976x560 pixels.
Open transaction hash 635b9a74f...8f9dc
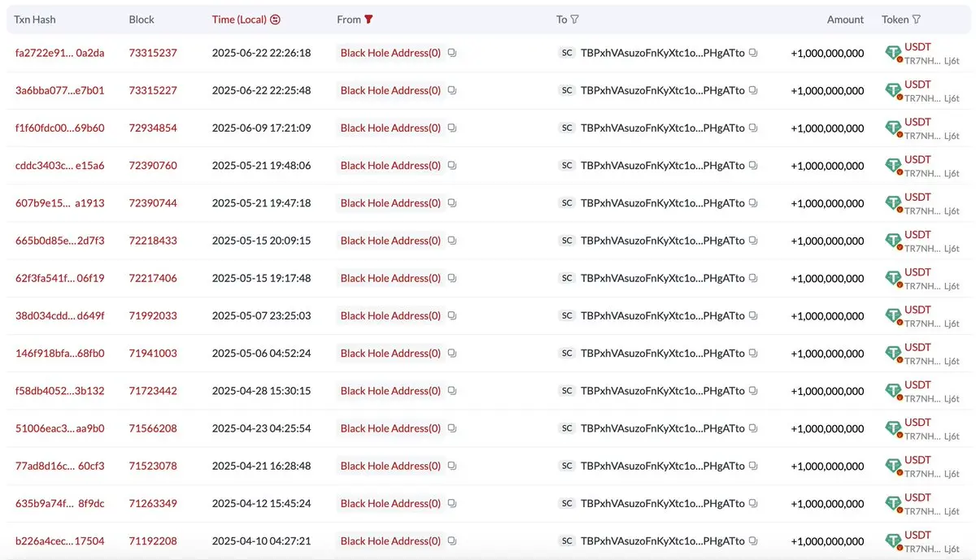pos(60,503)
